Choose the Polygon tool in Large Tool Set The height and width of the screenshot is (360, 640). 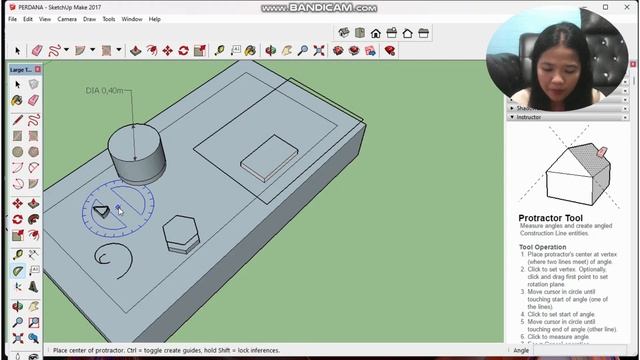point(33,152)
